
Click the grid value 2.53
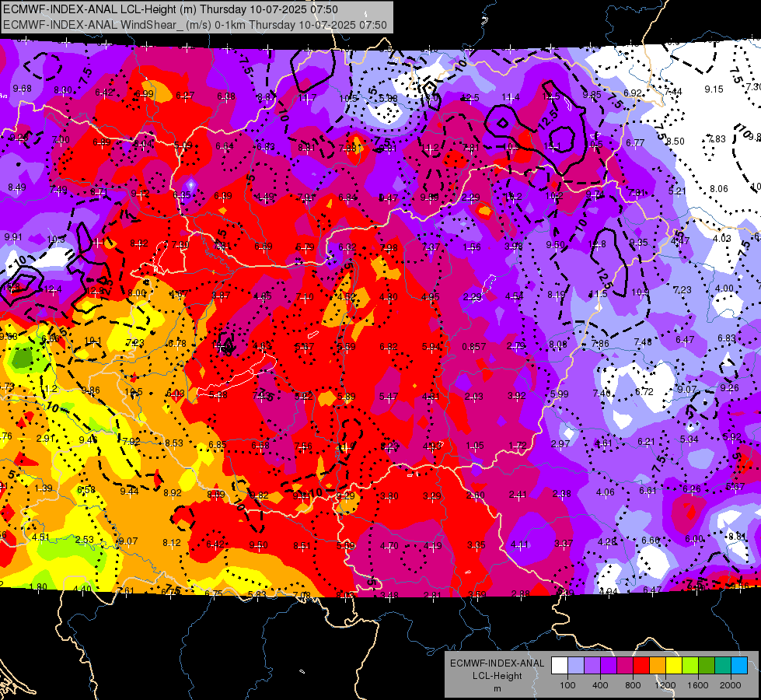85,539
